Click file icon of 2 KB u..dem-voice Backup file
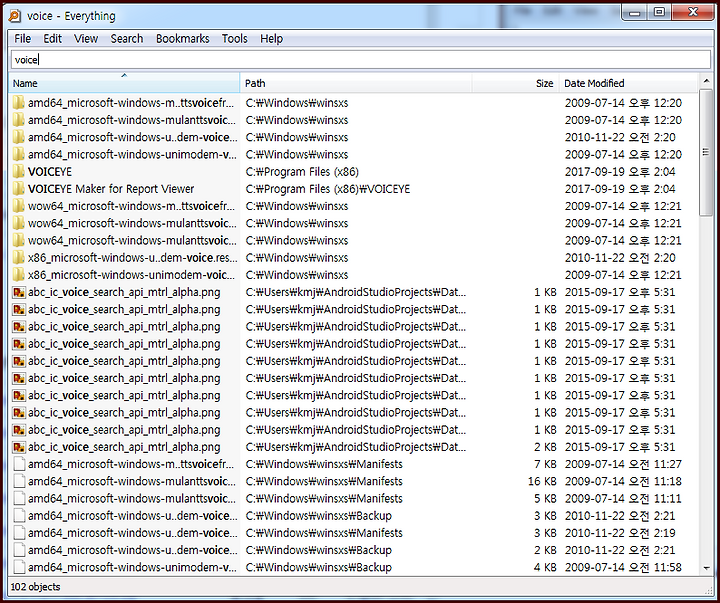This screenshot has width=720, height=603. point(19,550)
